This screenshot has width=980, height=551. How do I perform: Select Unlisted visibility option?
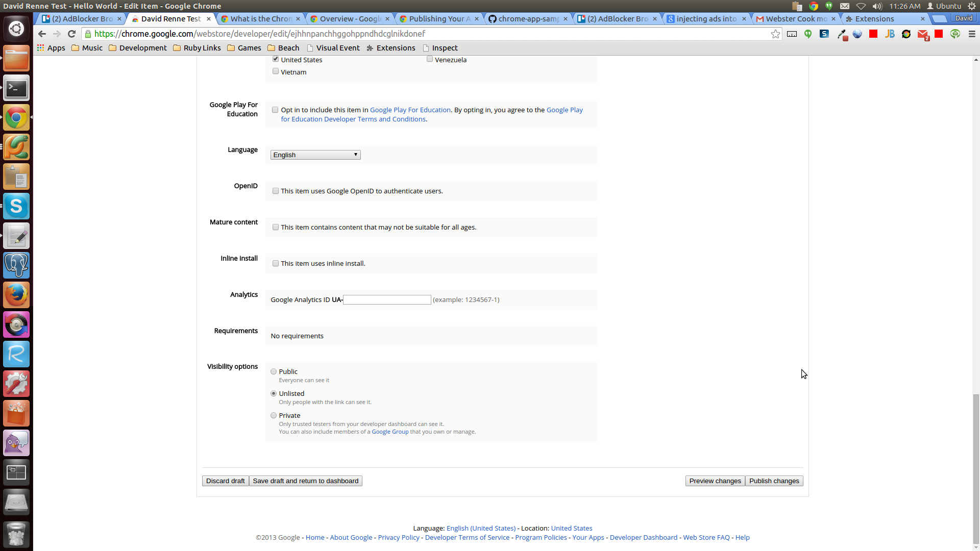coord(274,393)
